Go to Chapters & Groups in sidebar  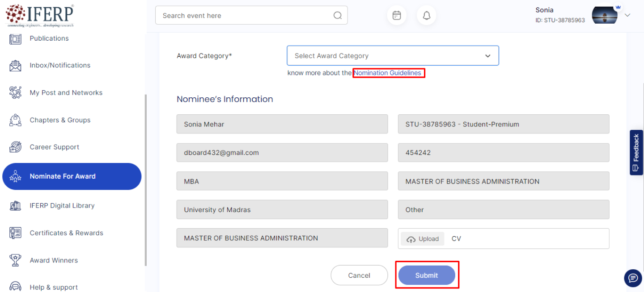pos(60,120)
